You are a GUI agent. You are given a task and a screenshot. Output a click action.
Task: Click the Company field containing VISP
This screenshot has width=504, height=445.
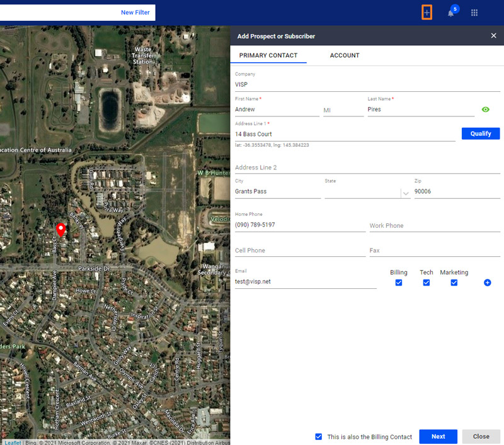point(367,85)
